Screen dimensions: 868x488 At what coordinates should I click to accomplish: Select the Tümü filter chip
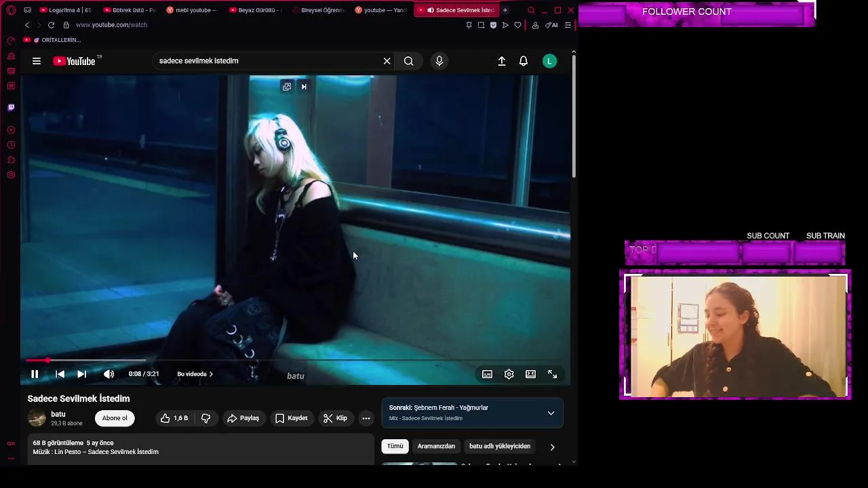pos(395,446)
